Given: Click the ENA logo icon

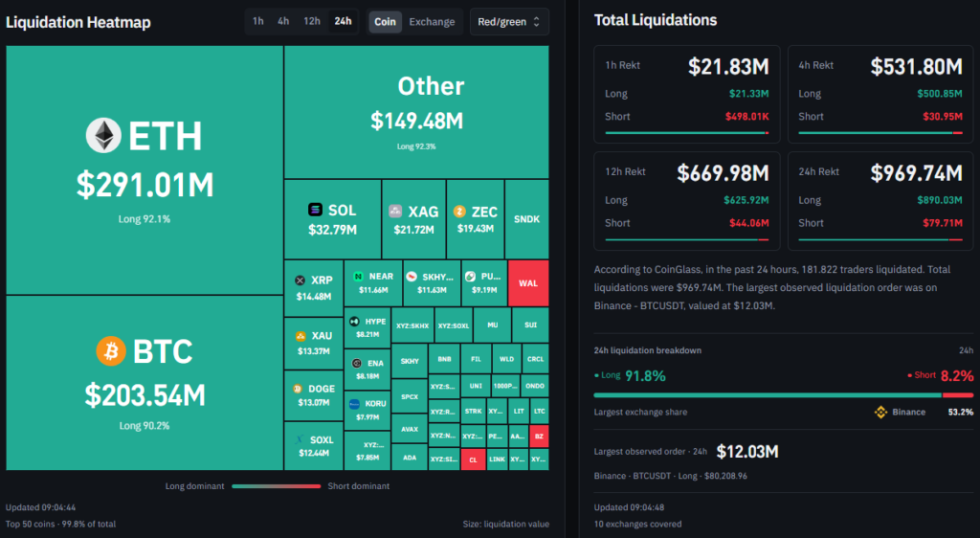Looking at the screenshot, I should coord(357,363).
